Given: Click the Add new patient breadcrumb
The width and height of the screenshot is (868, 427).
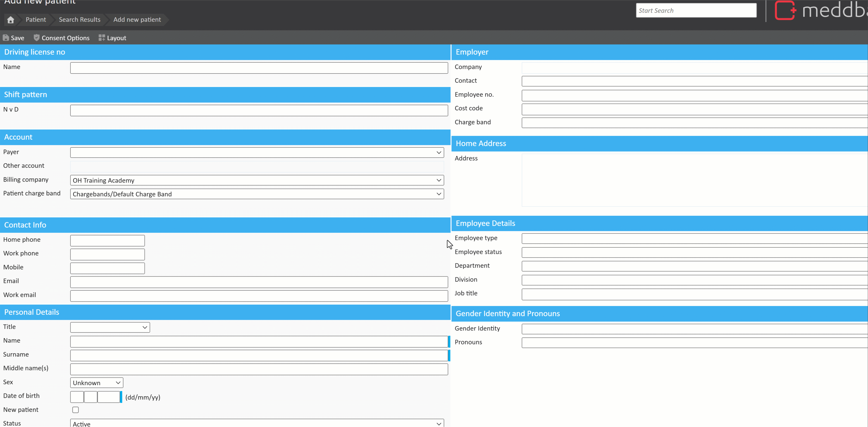Looking at the screenshot, I should pyautogui.click(x=137, y=19).
